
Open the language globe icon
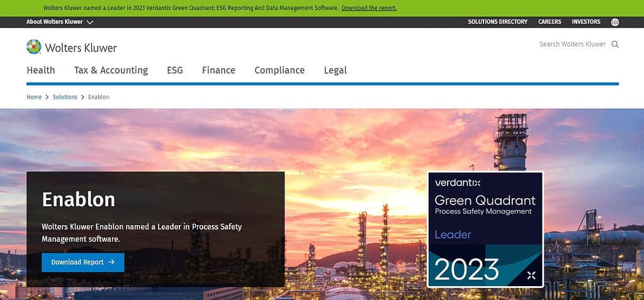(615, 22)
